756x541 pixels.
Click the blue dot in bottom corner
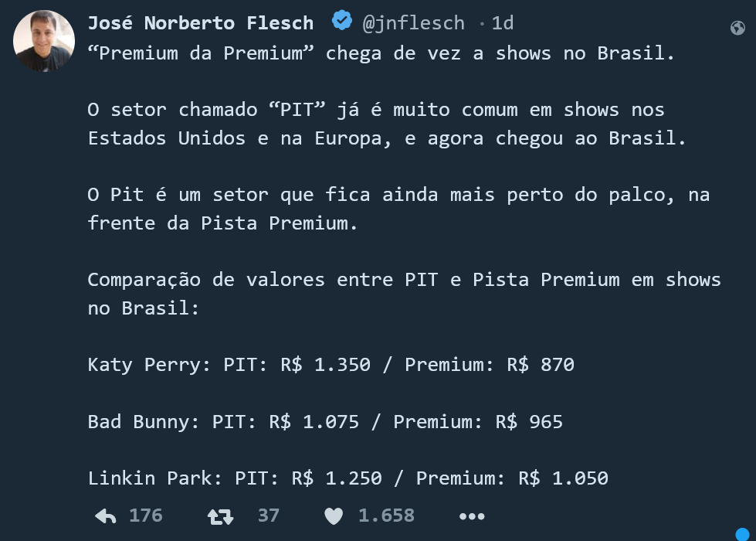[x=743, y=534]
